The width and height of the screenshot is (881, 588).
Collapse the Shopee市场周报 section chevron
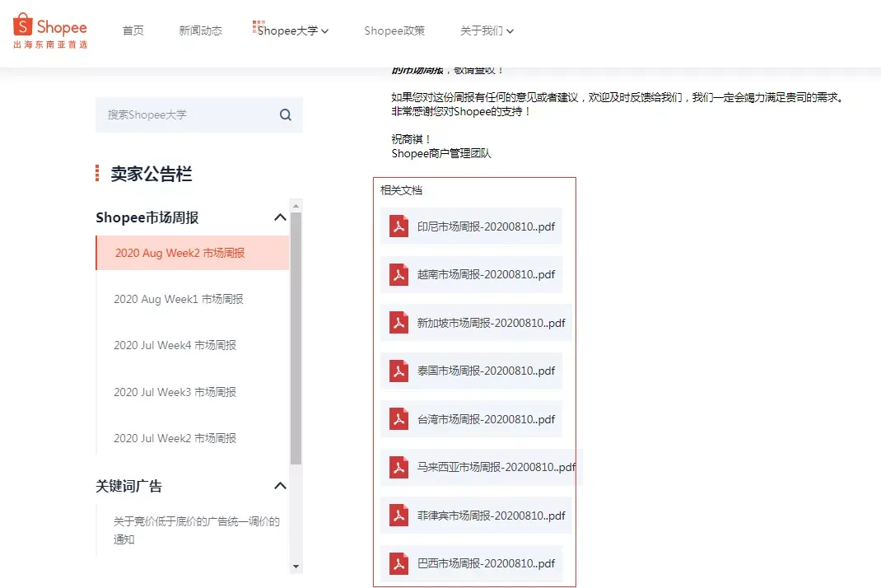coord(280,217)
